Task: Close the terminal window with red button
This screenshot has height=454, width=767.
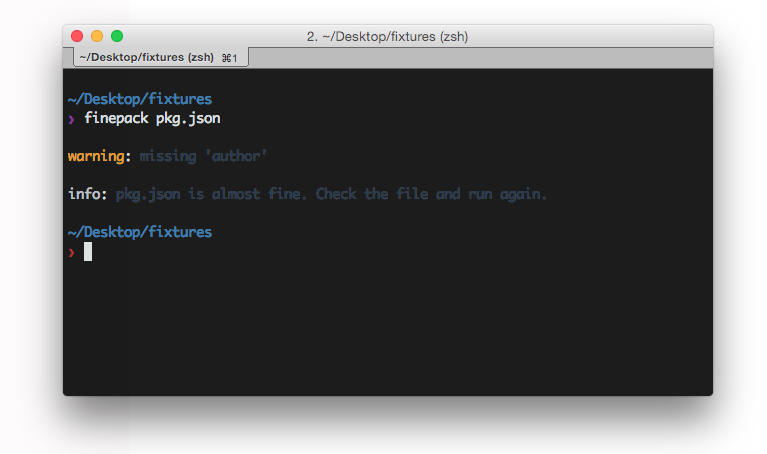Action: tap(77, 36)
